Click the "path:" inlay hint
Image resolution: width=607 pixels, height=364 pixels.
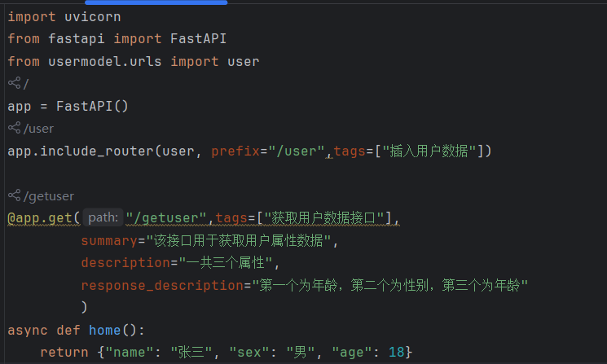coord(103,217)
